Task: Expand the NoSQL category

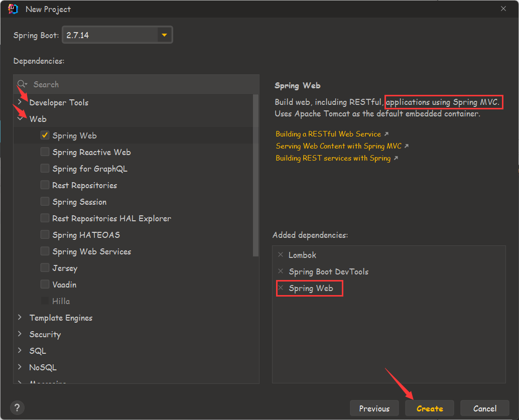Action: click(x=20, y=367)
